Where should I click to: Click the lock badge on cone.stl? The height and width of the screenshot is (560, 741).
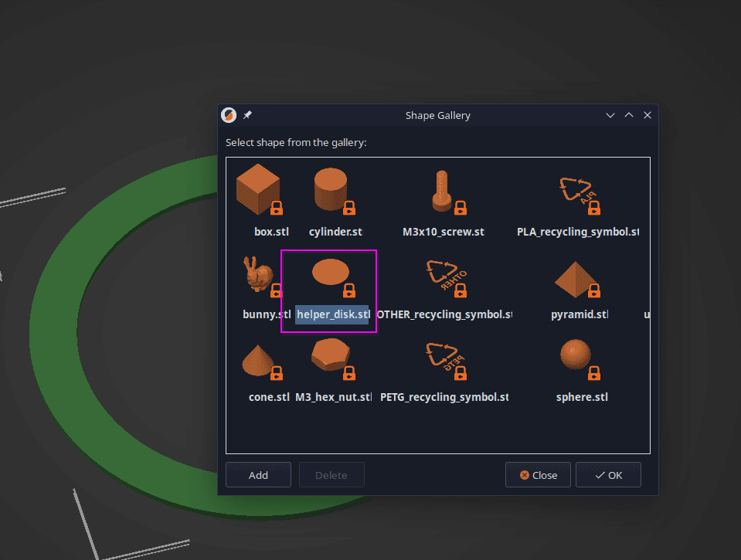pos(277,373)
